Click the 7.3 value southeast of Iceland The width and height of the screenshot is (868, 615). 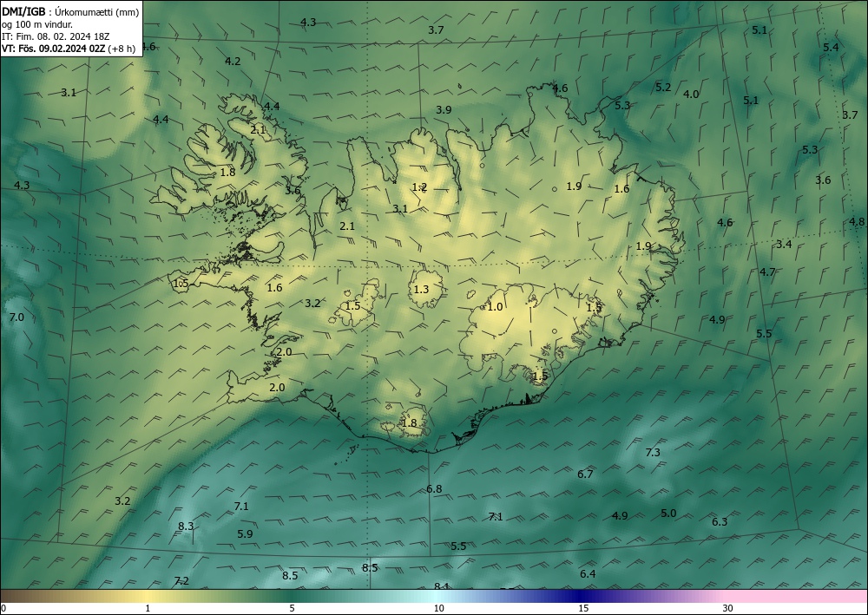[x=653, y=453]
